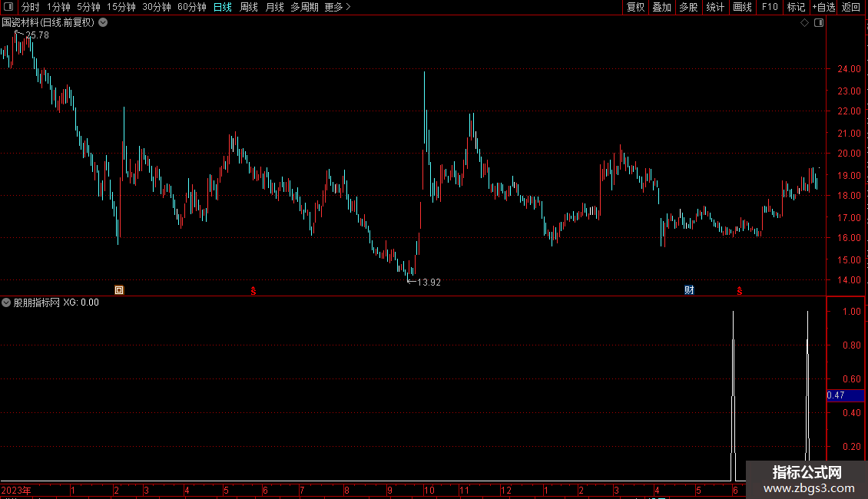Open the 统计 statistics button
The width and height of the screenshot is (868, 499).
pos(715,7)
